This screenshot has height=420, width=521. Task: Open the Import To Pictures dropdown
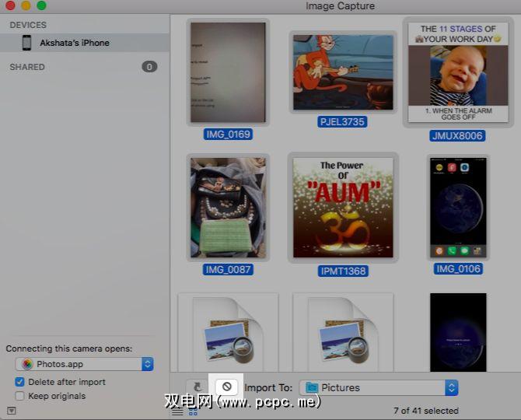(x=379, y=388)
